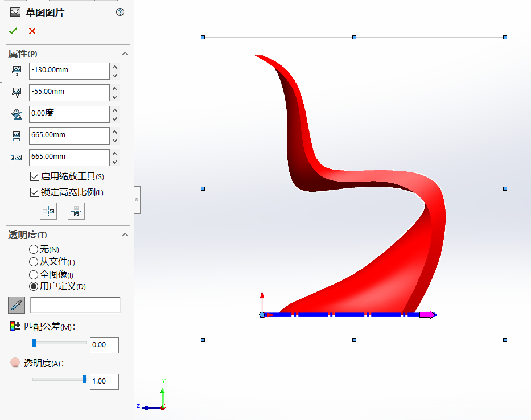Click the bottom-center image resize handle
Image resolution: width=531 pixels, height=420 pixels.
coord(354,340)
